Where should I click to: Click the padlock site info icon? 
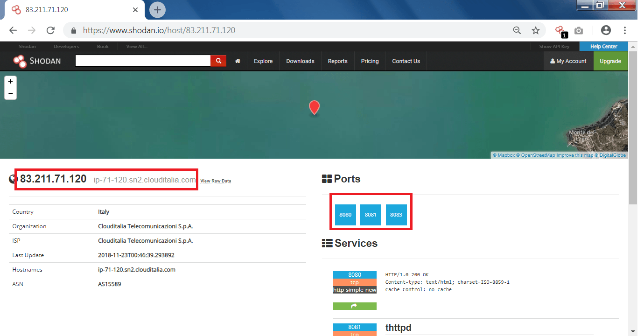click(73, 30)
